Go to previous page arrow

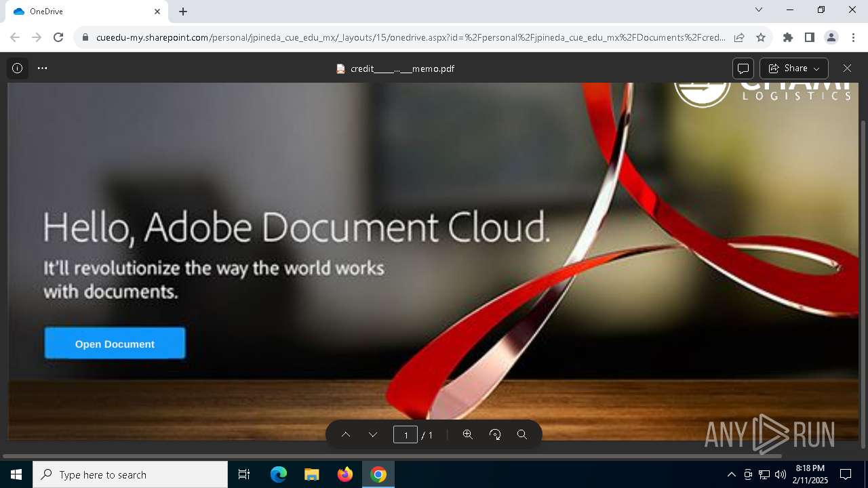click(x=346, y=434)
